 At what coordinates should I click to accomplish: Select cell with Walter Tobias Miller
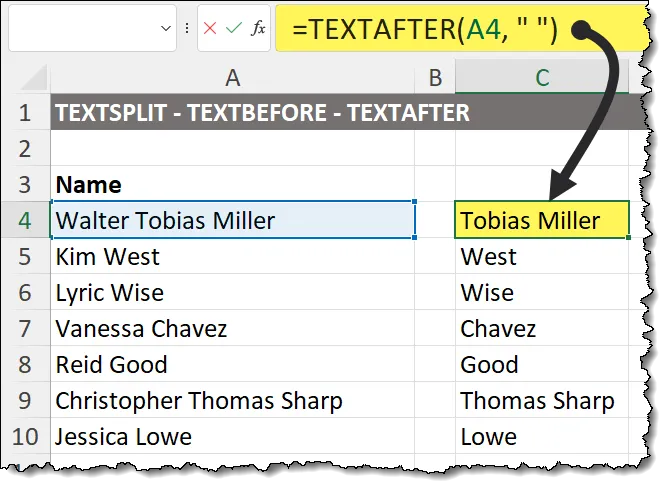[x=232, y=220]
